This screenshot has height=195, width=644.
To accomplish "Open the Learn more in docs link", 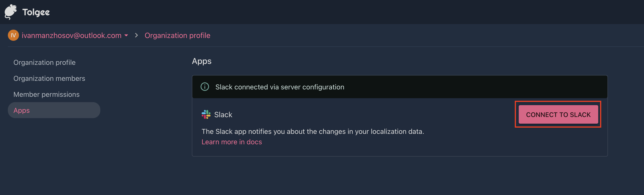I will 231,142.
